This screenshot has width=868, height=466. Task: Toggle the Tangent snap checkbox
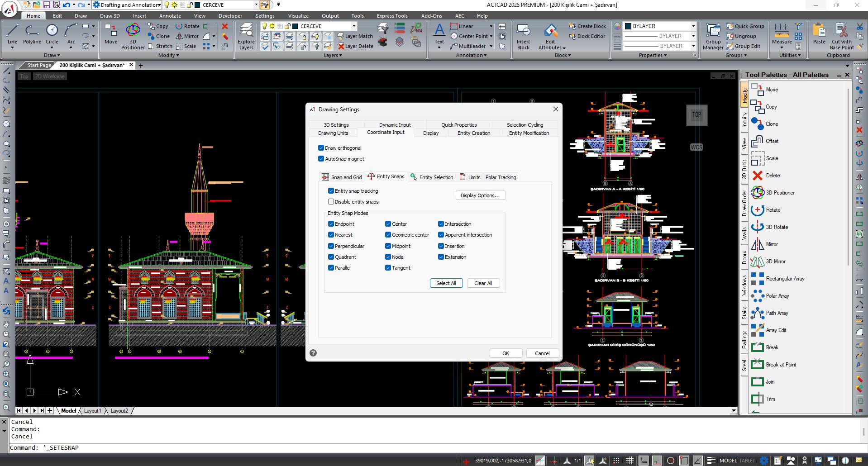point(388,268)
